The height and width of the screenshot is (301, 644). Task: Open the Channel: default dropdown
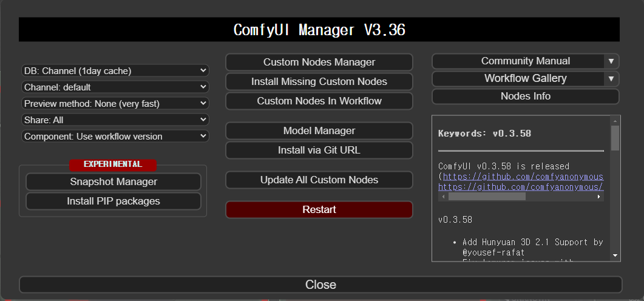[115, 87]
